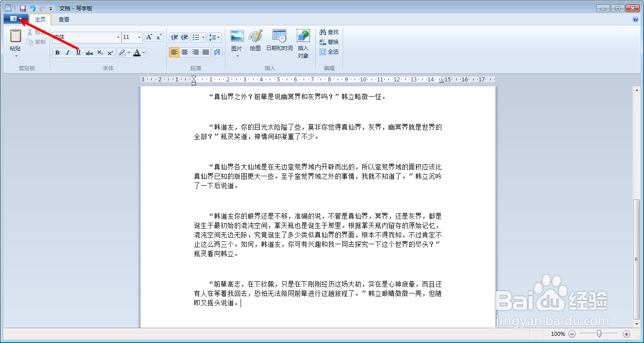This screenshot has height=343, width=644.
Task: Click in the line “真仙界之外？前辈是说幽冥界
Action: (x=297, y=96)
